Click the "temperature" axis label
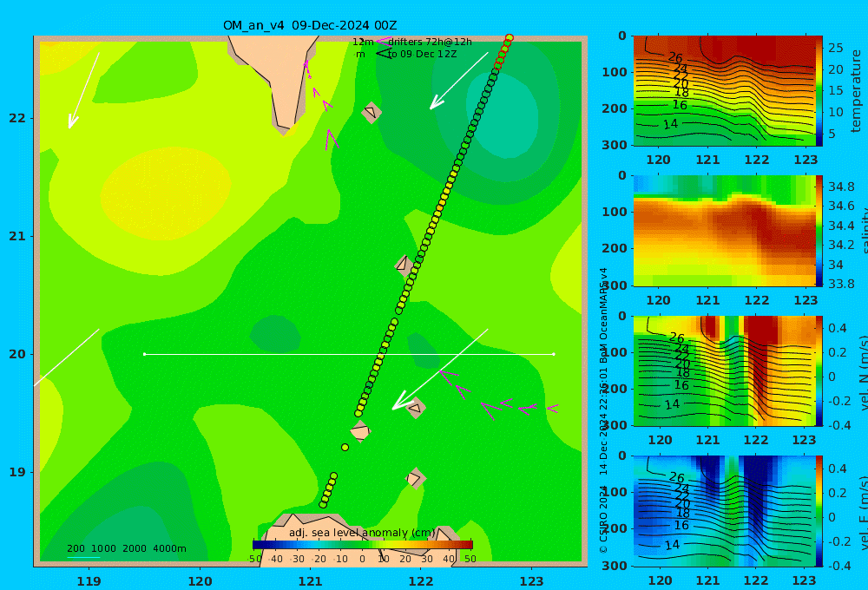 [x=856, y=91]
